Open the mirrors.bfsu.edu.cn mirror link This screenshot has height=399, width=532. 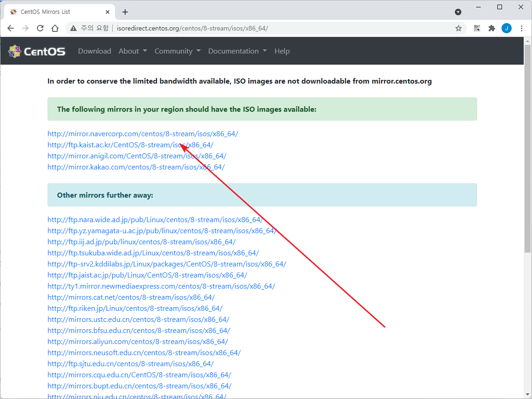[139, 331]
